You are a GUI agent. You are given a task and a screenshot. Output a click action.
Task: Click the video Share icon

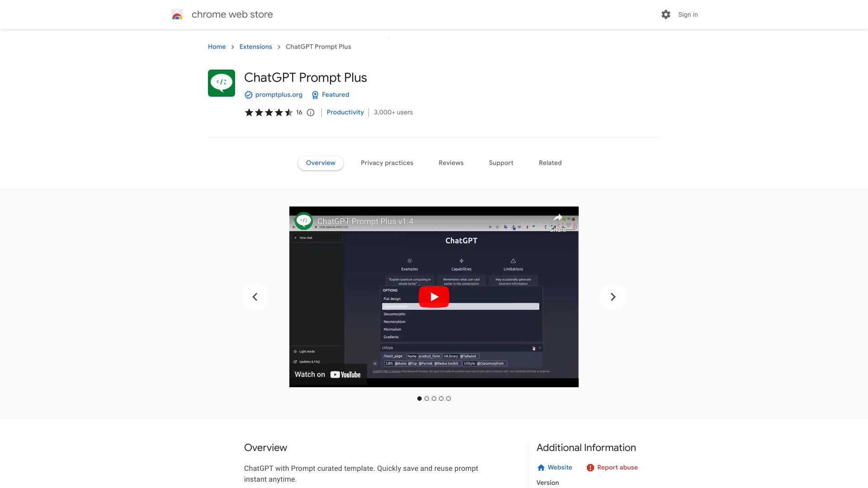point(557,217)
